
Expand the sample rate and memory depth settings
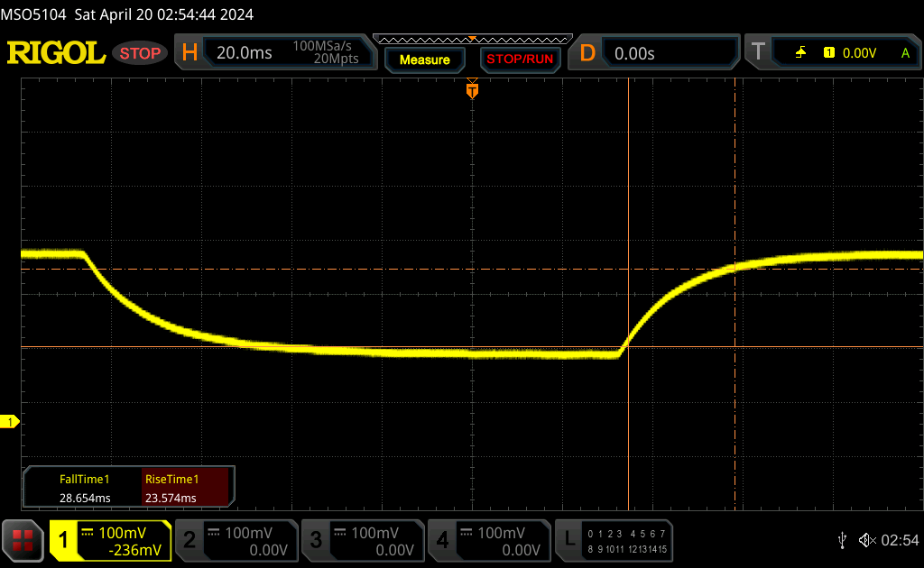pos(325,53)
